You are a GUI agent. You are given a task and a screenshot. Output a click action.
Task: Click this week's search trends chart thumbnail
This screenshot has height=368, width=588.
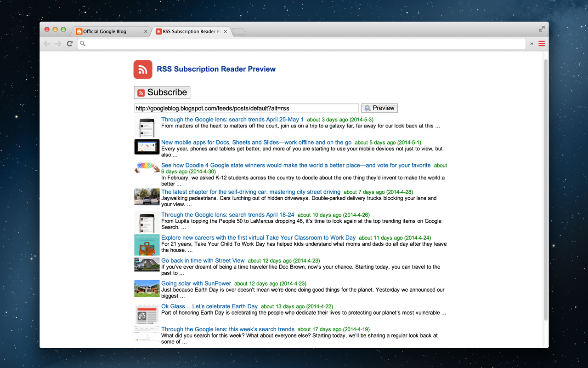[147, 334]
